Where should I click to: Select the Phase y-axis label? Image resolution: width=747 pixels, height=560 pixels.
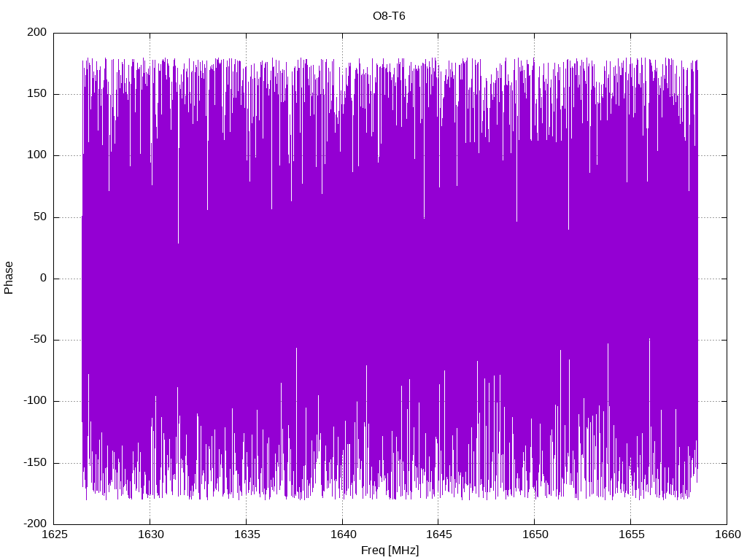pyautogui.click(x=9, y=278)
